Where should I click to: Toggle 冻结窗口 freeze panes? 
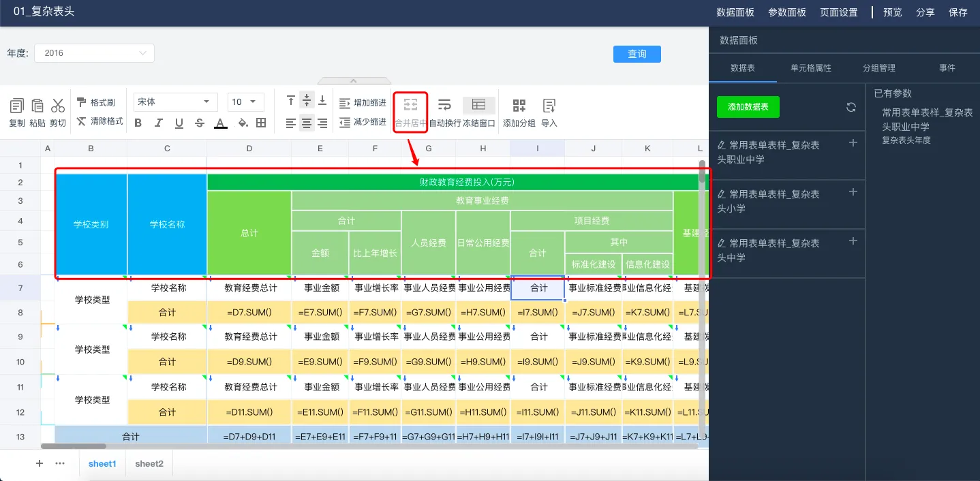pos(479,112)
